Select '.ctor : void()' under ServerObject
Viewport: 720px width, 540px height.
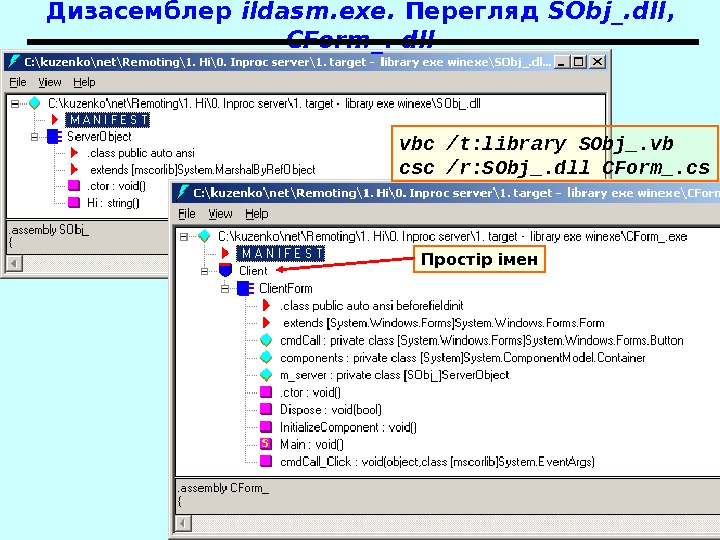116,186
